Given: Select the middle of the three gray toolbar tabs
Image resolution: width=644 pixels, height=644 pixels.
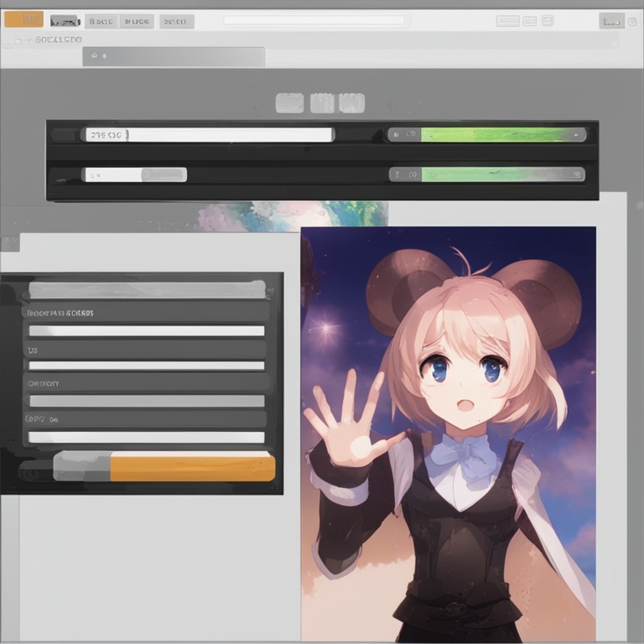Looking at the screenshot, I should 137,21.
